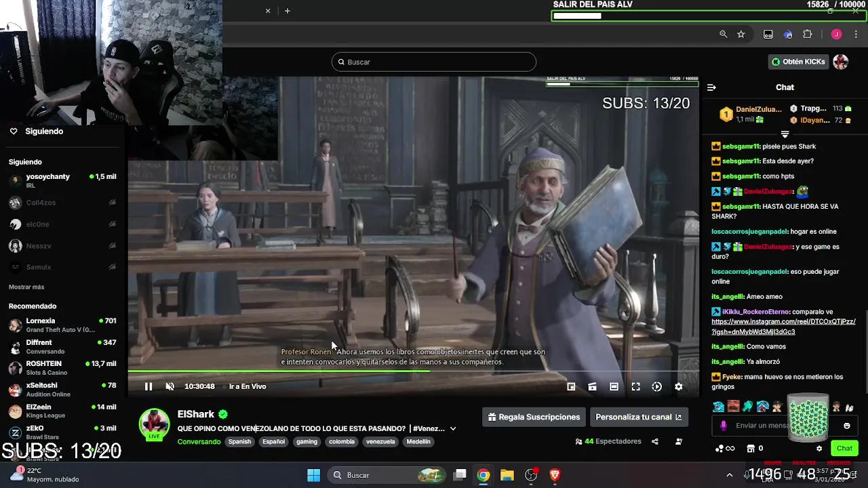Create a clip with the clapperboard icon
This screenshot has width=868, height=488.
click(x=592, y=386)
